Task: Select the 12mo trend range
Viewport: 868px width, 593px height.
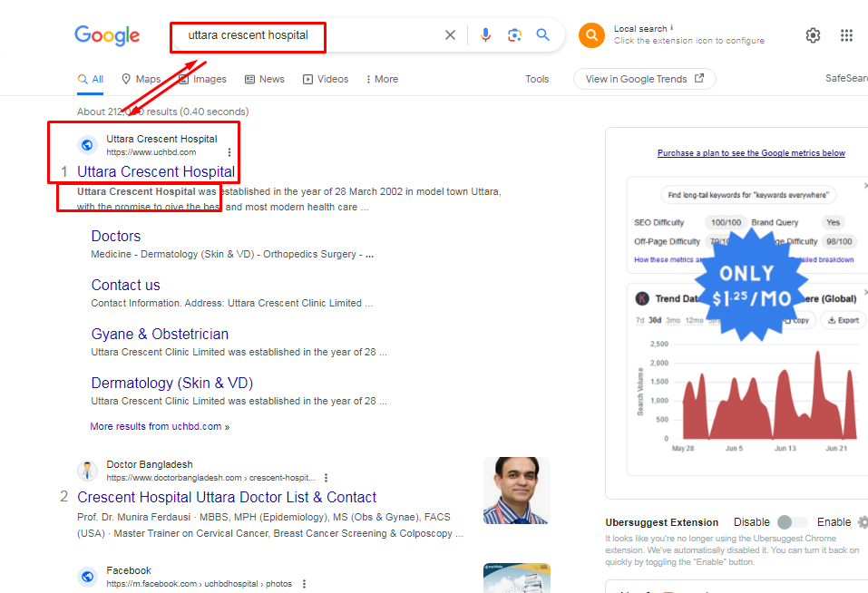Action: 694,320
